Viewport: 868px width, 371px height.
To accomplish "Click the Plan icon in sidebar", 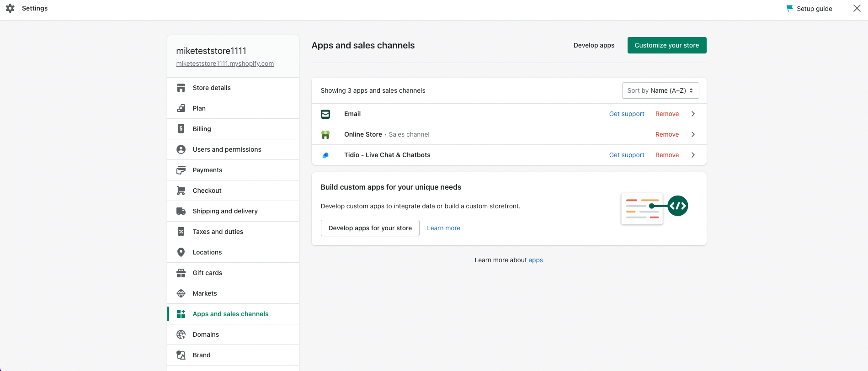I will 181,108.
